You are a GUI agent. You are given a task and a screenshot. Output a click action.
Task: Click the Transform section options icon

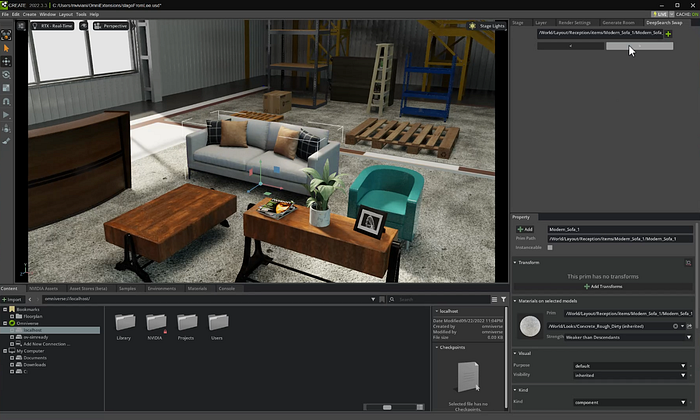(688, 263)
